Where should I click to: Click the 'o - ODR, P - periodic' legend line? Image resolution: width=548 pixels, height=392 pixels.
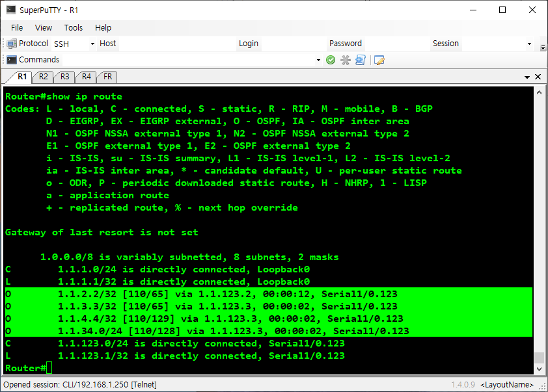tap(237, 183)
